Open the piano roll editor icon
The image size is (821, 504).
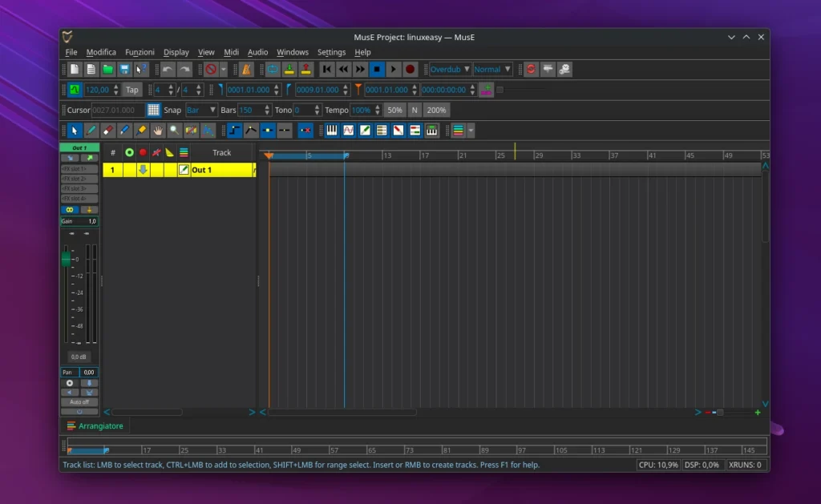click(334, 131)
